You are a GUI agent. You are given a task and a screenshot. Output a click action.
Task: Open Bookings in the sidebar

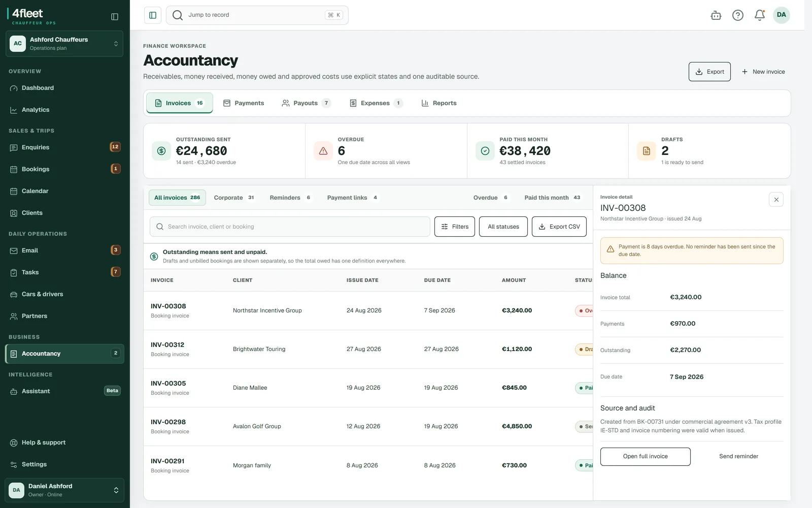(64, 169)
